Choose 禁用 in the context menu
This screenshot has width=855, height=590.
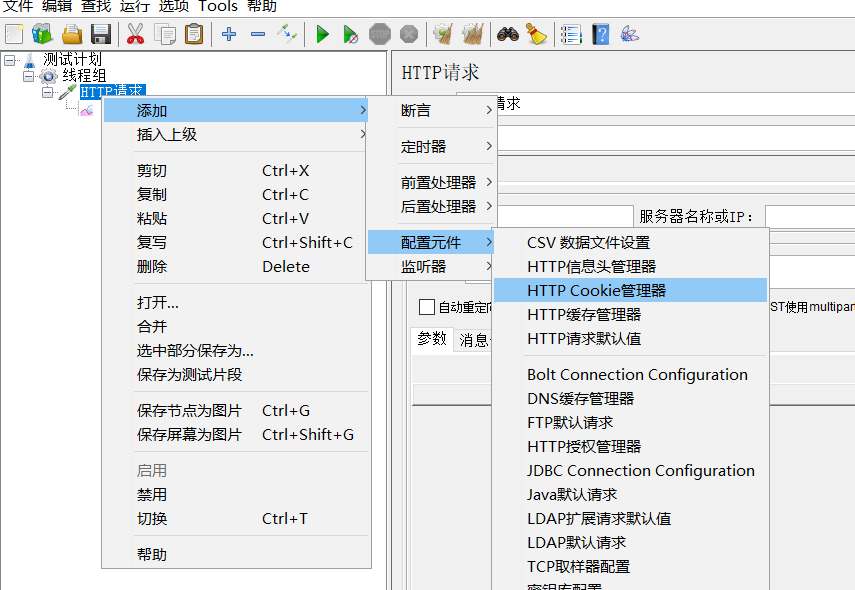(152, 494)
